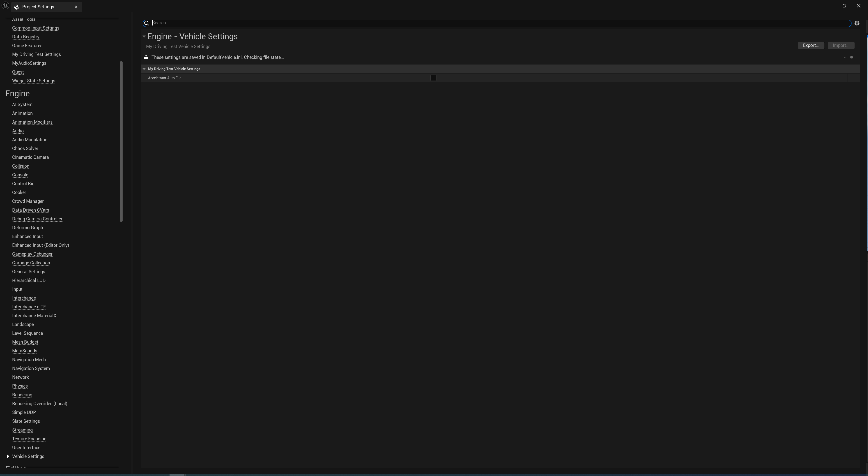Click the Import... button
Screen dimensions: 868x476
pyautogui.click(x=841, y=46)
